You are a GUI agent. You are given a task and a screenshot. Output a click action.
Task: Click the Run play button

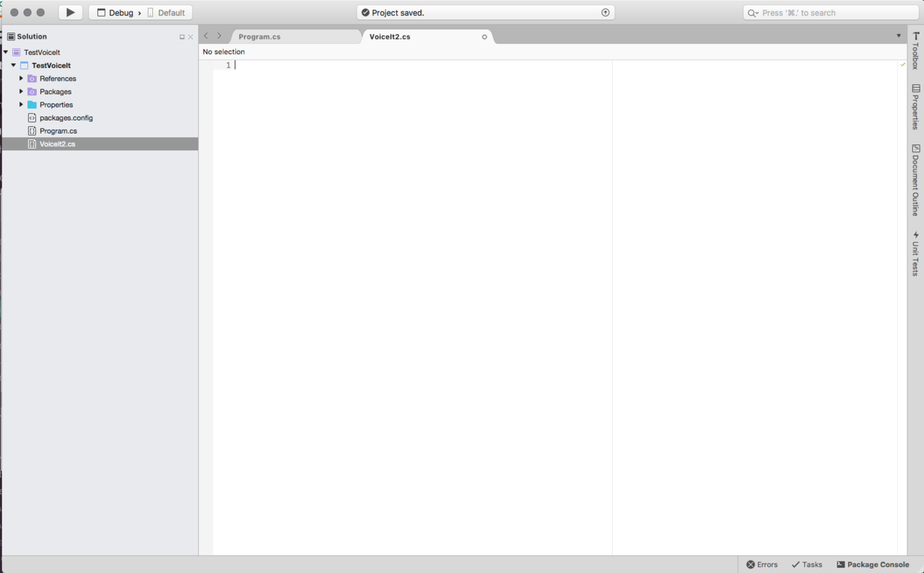pyautogui.click(x=70, y=12)
